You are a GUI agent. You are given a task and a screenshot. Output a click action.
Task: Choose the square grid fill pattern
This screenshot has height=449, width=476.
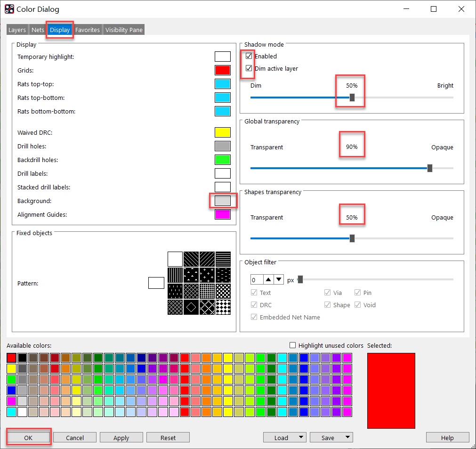pos(207,291)
